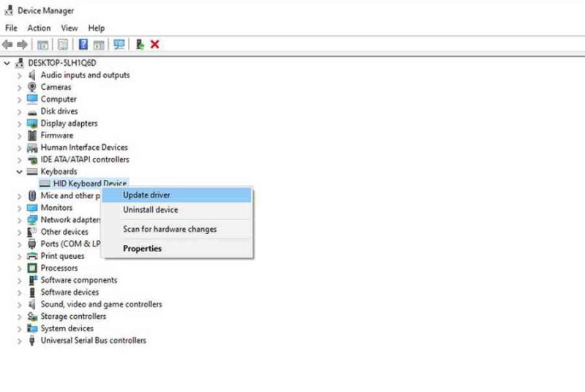Screen dimensions: 585x392
Task: Select the Computer category label
Action: pyautogui.click(x=58, y=99)
